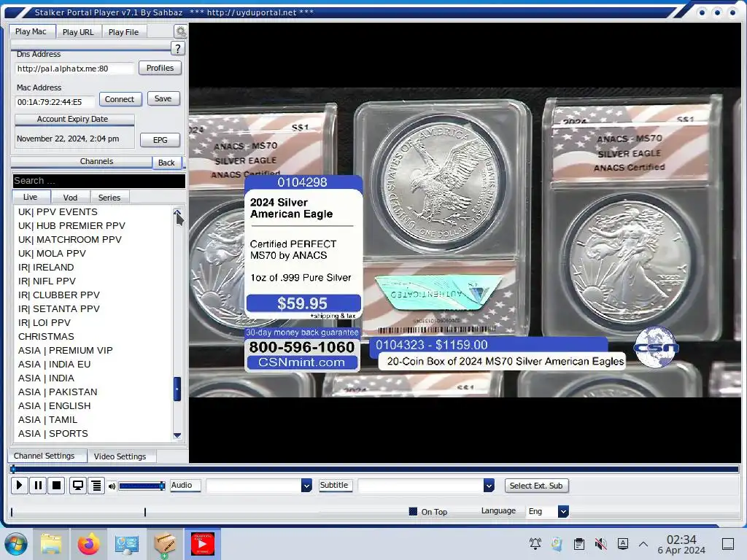The image size is (747, 560).
Task: Click the Play playback button
Action: (x=19, y=485)
